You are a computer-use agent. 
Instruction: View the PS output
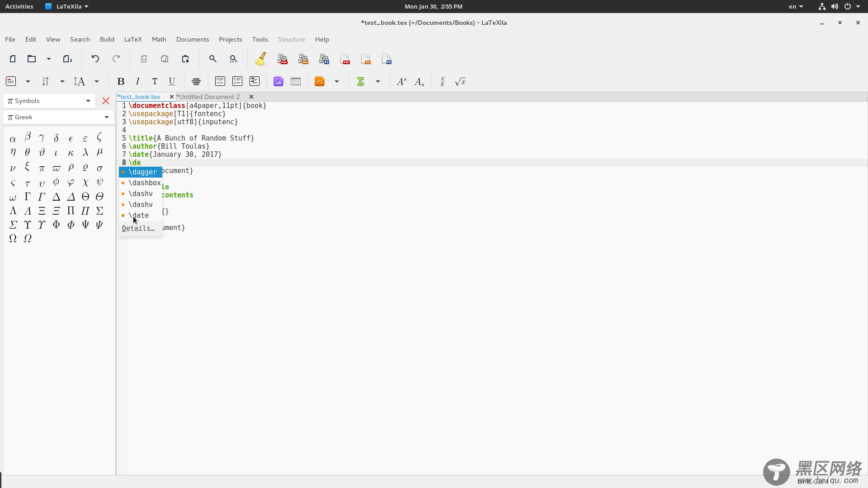(x=387, y=59)
